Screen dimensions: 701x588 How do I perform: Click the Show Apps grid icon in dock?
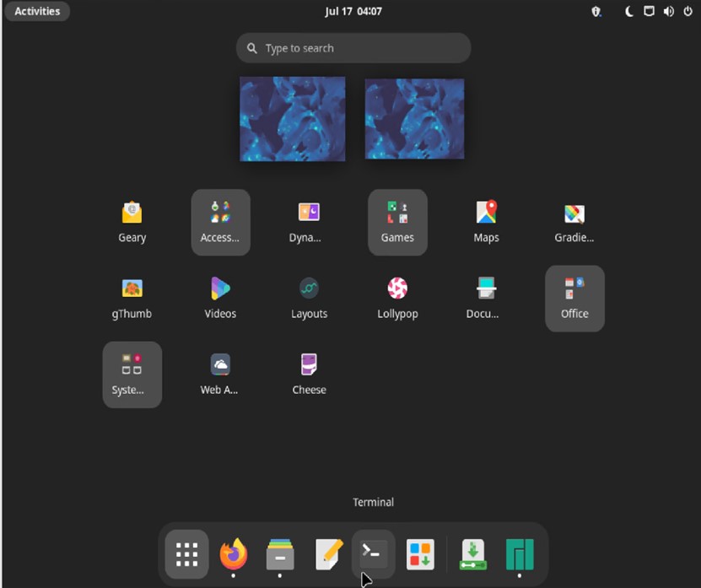(x=186, y=554)
